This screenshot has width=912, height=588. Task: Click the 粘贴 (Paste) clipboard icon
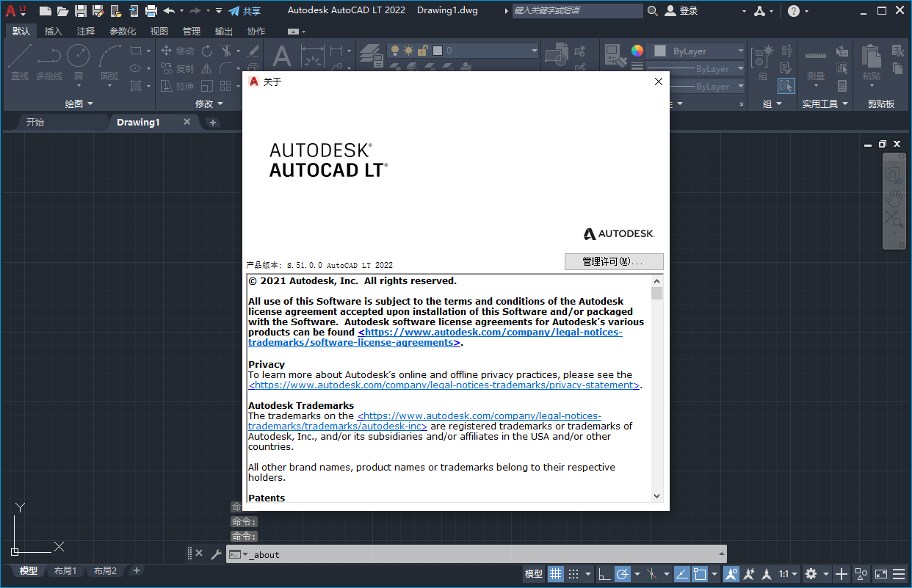(x=871, y=57)
